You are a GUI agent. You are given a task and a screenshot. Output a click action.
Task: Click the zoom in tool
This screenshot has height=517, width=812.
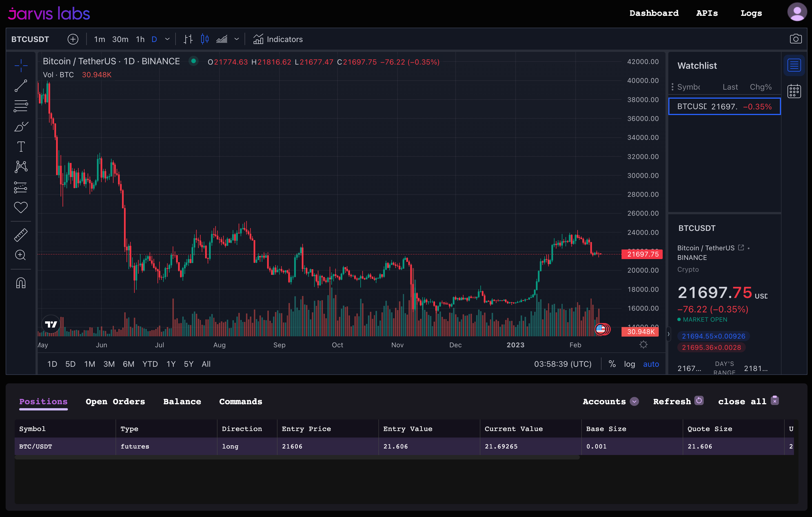[21, 255]
